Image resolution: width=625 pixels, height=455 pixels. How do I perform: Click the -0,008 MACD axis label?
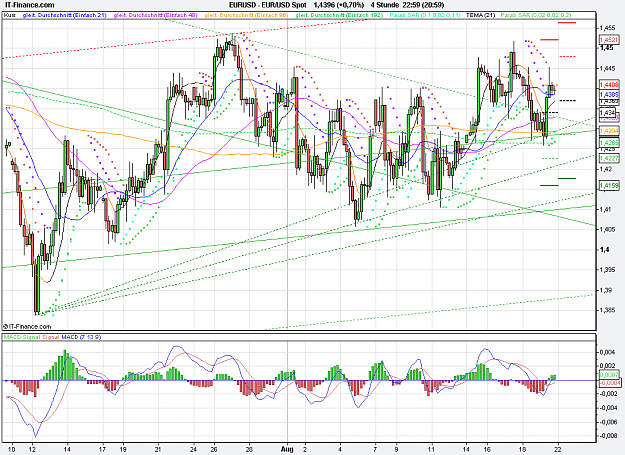[x=608, y=435]
